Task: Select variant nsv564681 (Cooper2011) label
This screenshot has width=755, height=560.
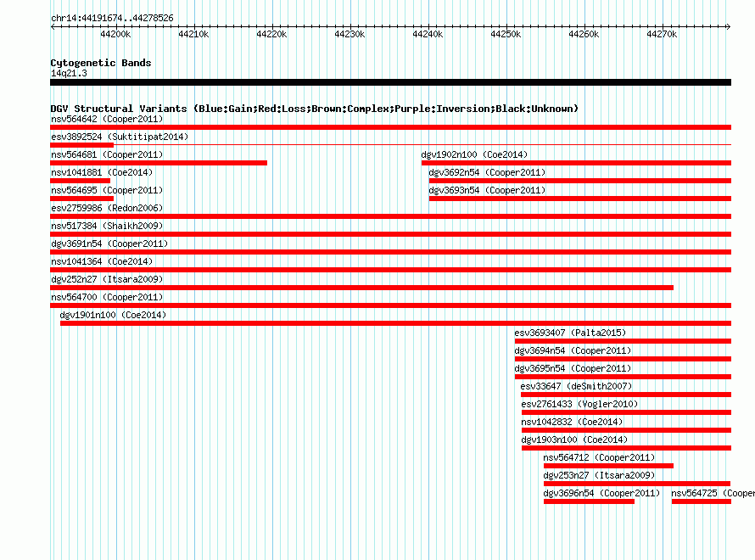Action: (107, 154)
